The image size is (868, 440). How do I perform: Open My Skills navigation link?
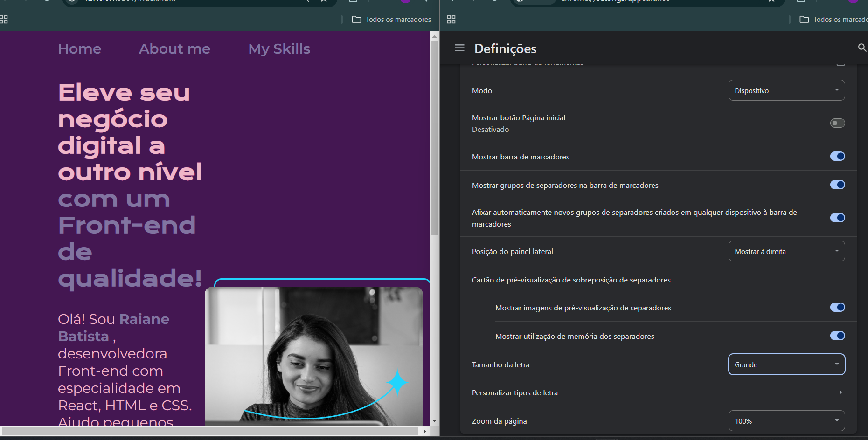click(x=279, y=49)
